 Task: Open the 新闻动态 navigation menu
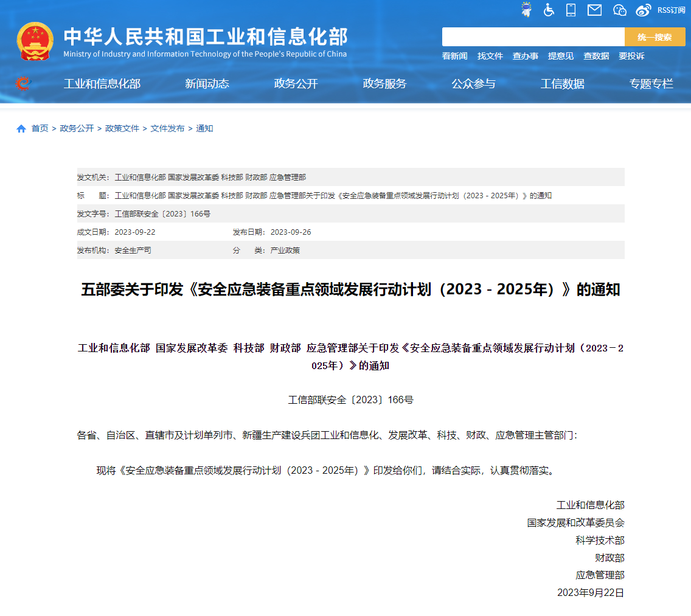coord(207,84)
